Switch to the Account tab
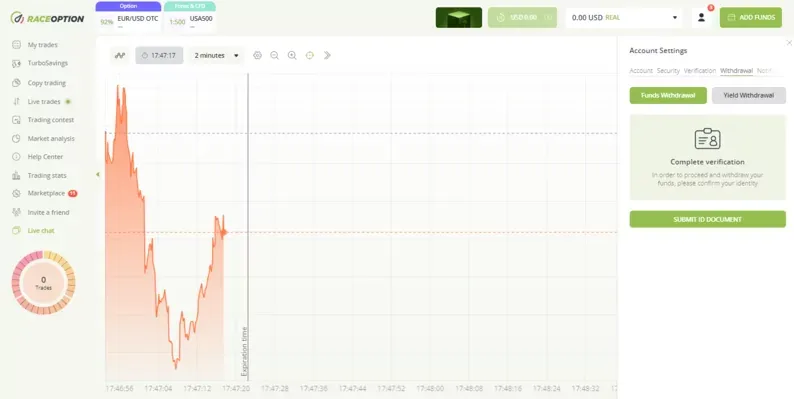794x399 pixels. click(641, 71)
